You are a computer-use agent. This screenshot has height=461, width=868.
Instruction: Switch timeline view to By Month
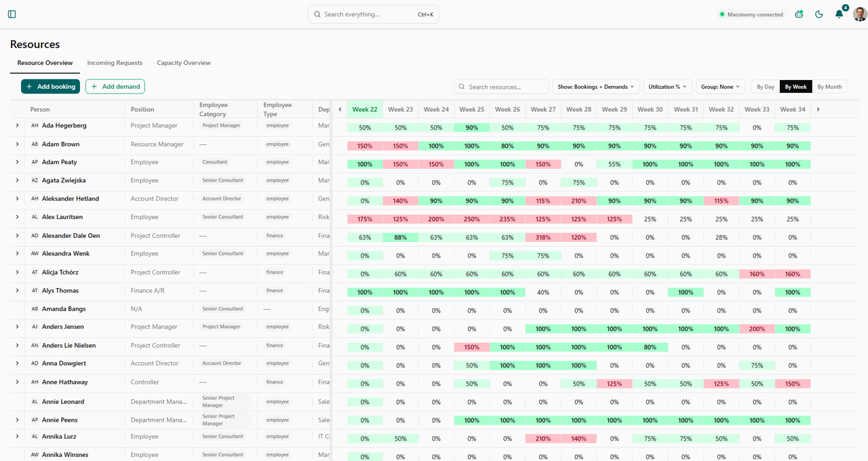(829, 87)
